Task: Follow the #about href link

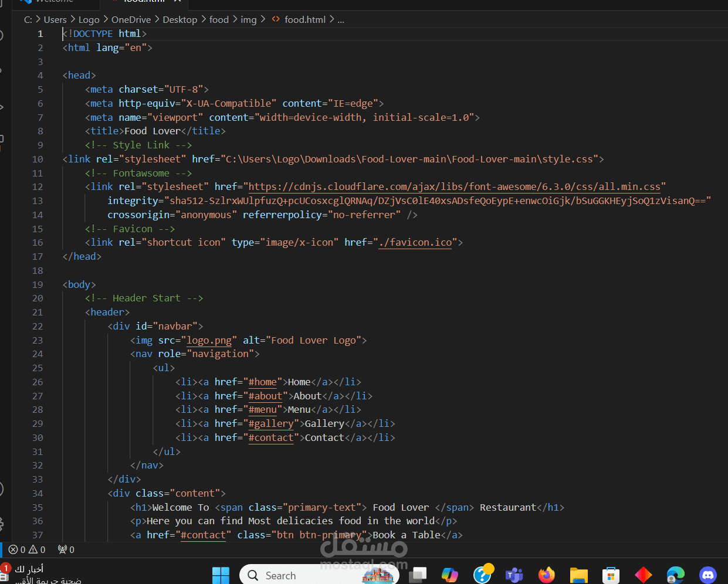Action: tap(266, 396)
